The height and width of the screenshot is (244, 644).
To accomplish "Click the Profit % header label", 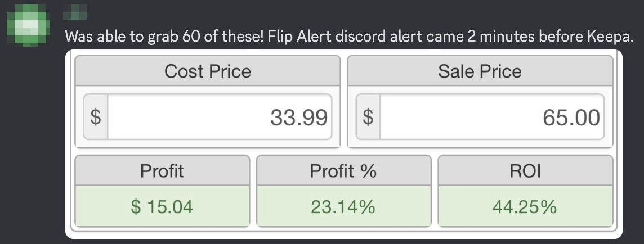I will [x=343, y=171].
